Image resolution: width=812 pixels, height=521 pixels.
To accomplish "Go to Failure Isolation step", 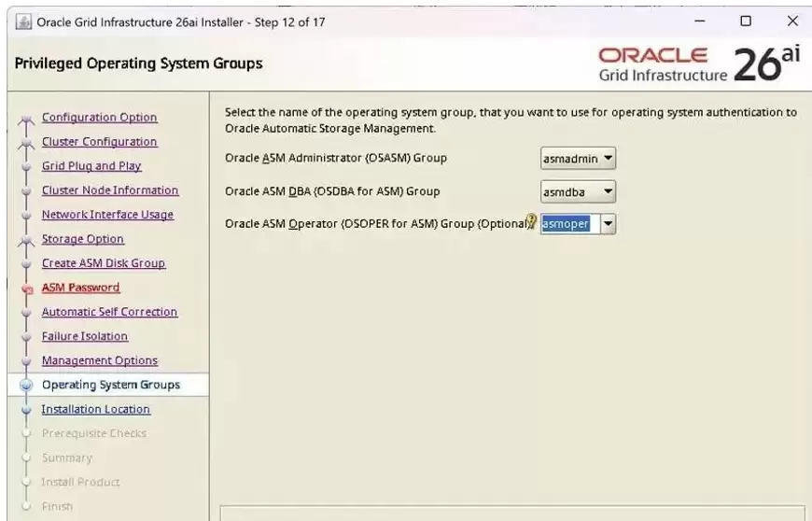I will 85,336.
